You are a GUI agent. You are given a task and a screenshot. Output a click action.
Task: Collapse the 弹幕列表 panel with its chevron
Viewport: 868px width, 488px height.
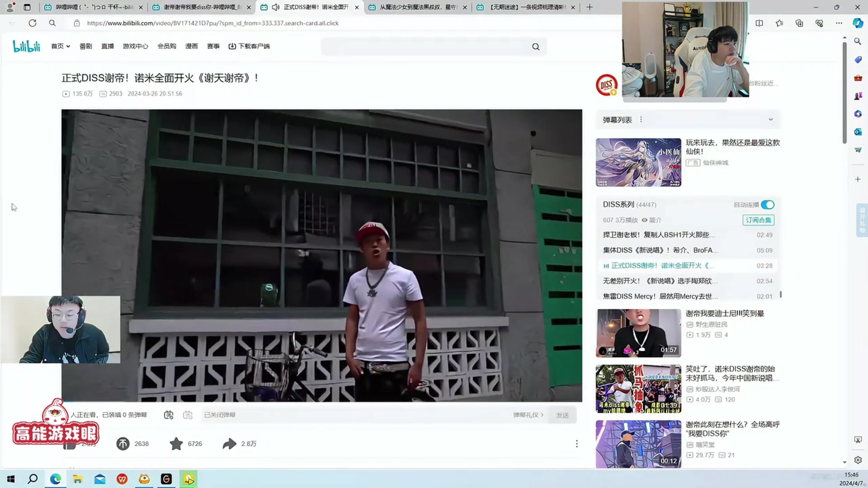coord(771,119)
